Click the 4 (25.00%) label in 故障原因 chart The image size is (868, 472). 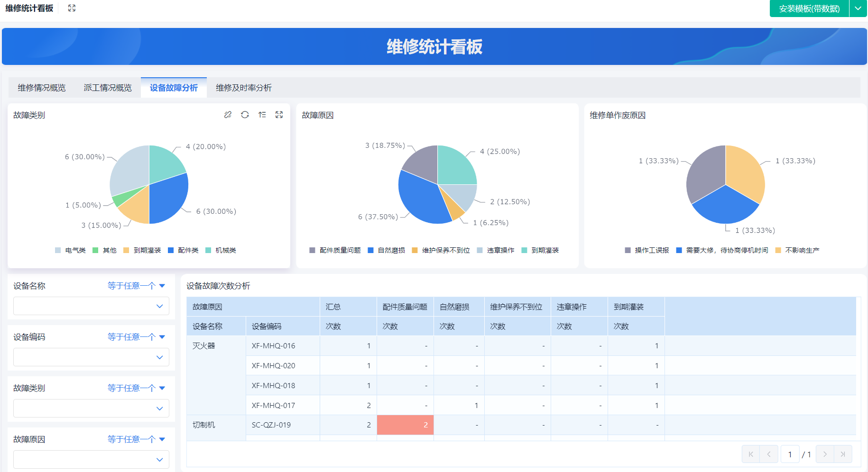[x=500, y=152]
